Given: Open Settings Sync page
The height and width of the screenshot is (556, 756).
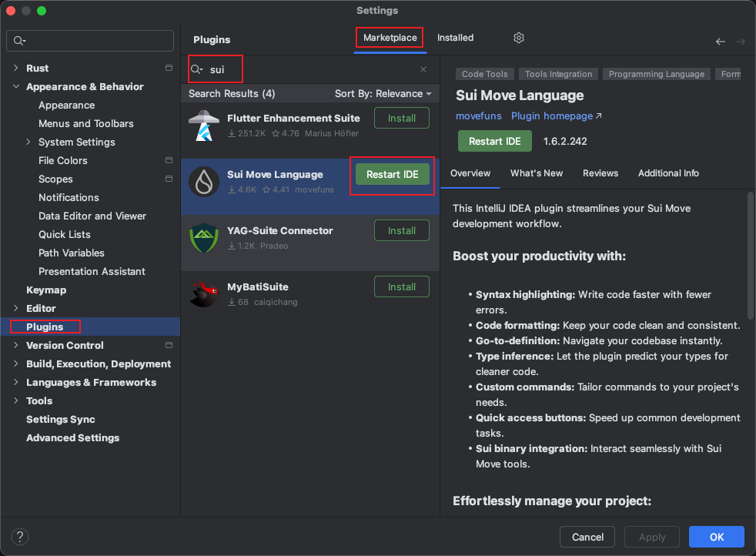Looking at the screenshot, I should tap(60, 419).
